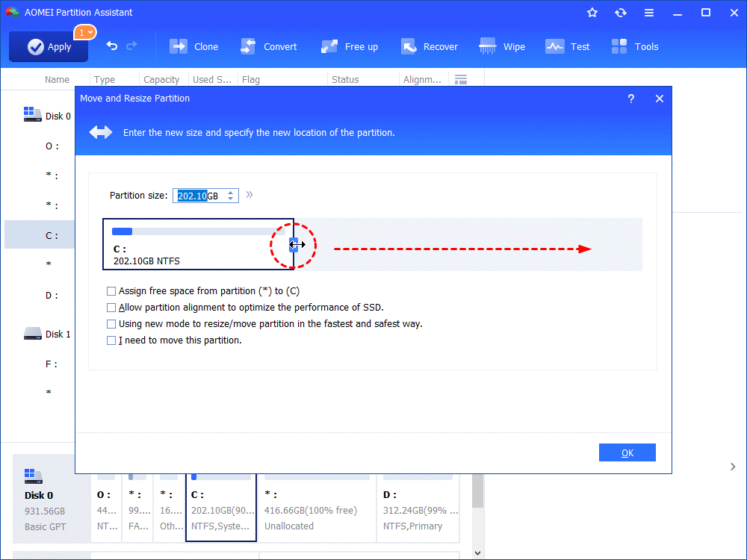
Task: Tick the I need to move this partition box
Action: 111,340
